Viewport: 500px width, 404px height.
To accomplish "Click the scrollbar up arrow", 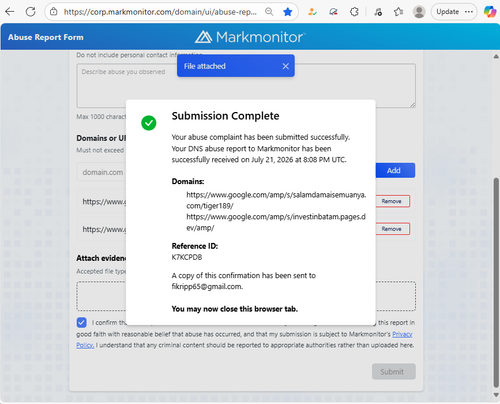I will (496, 56).
